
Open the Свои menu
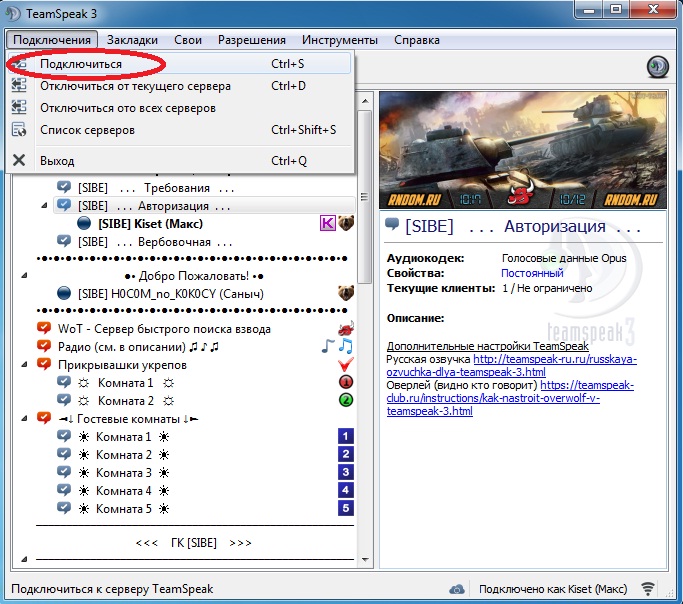coord(188,40)
